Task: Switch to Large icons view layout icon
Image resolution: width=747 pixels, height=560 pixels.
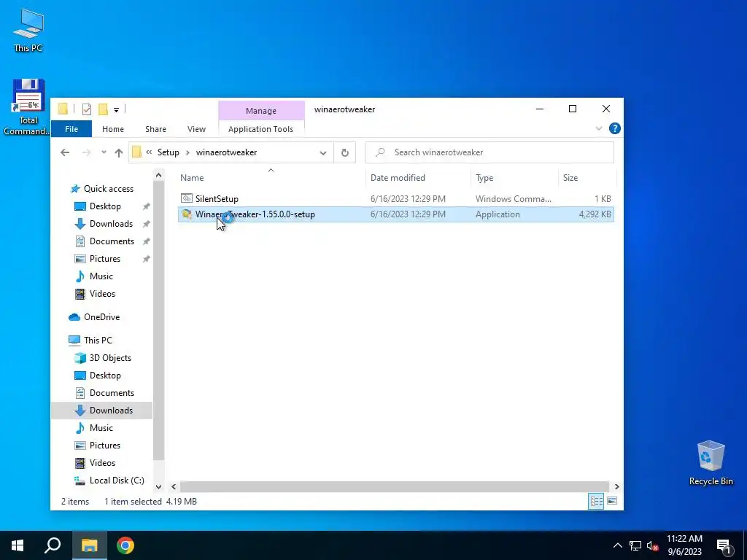Action: pos(612,501)
